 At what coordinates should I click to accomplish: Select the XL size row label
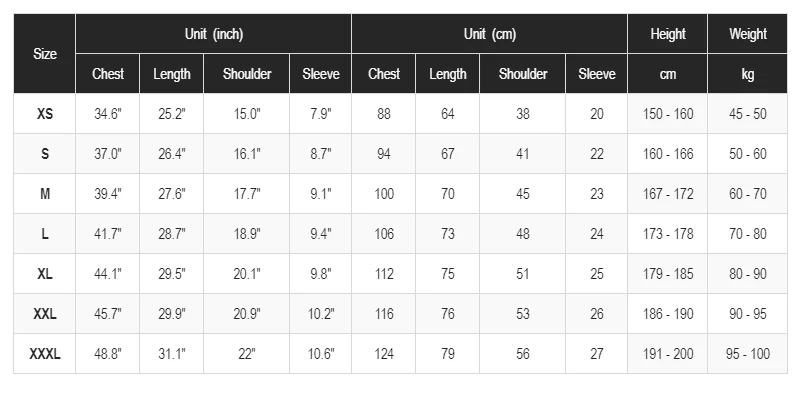click(x=44, y=274)
